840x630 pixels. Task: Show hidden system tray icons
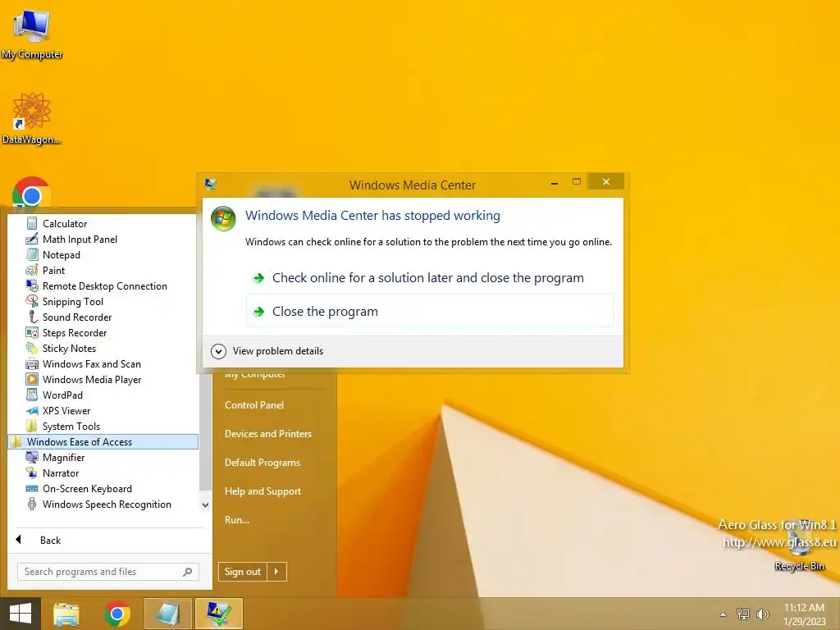pos(723,614)
